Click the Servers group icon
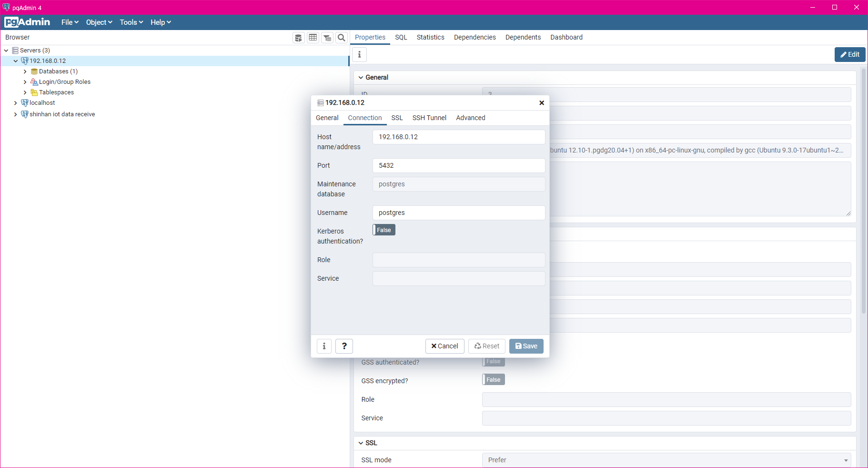This screenshot has height=468, width=868. 15,51
